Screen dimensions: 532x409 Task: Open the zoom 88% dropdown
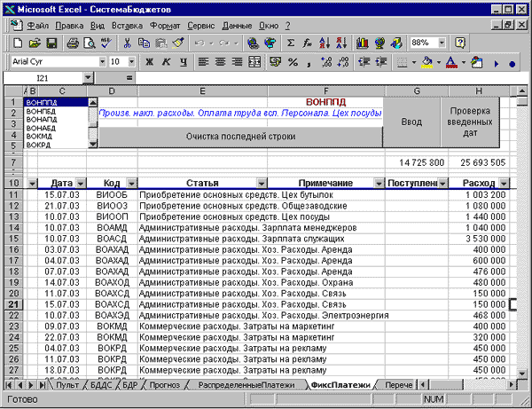[x=442, y=43]
